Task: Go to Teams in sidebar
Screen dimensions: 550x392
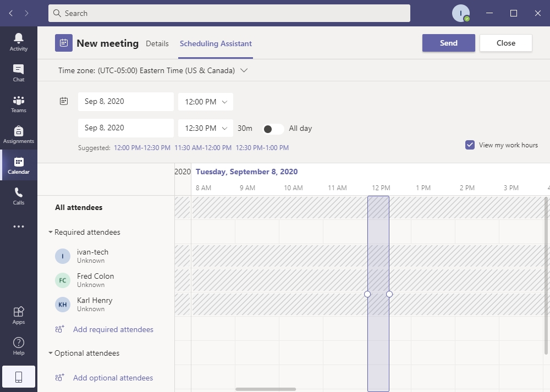Action: click(x=19, y=103)
